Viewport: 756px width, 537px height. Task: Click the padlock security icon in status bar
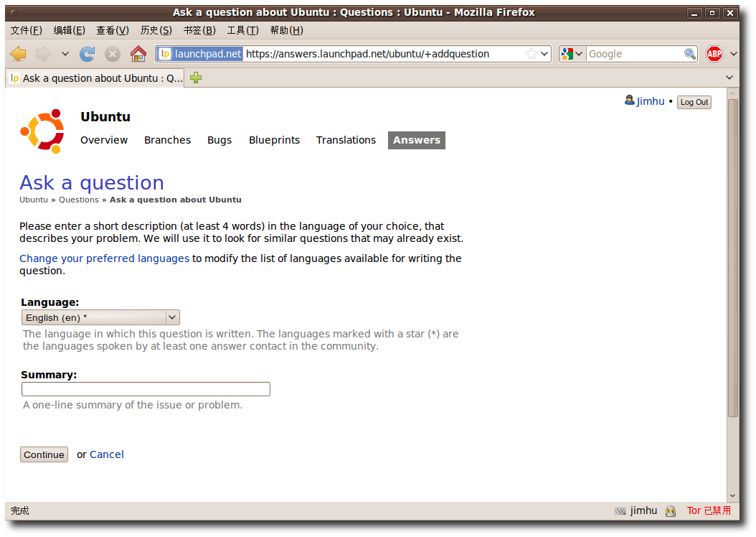670,511
